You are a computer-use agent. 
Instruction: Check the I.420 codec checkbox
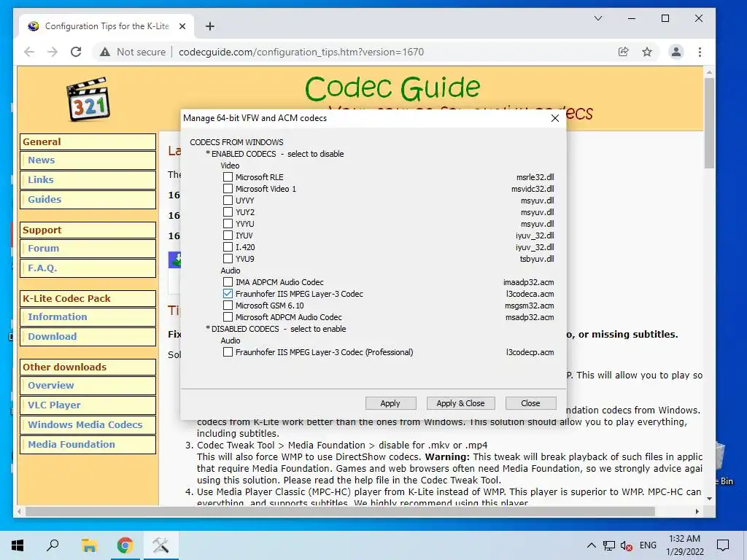tap(228, 247)
